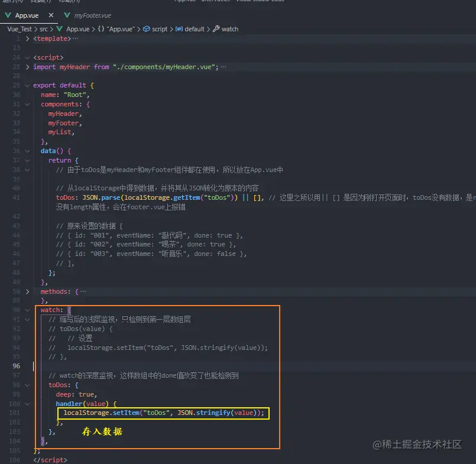Collapse the script tag on line 24
The width and height of the screenshot is (476, 464).
point(27,57)
